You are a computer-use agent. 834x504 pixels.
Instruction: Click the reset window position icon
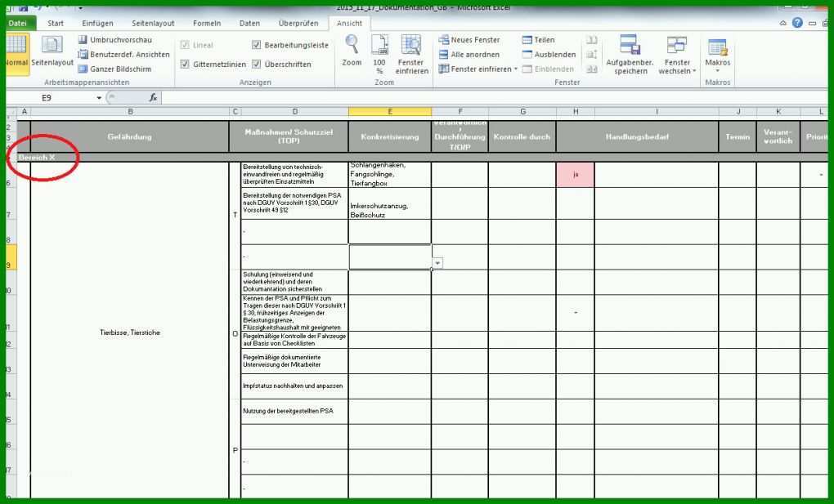(591, 69)
